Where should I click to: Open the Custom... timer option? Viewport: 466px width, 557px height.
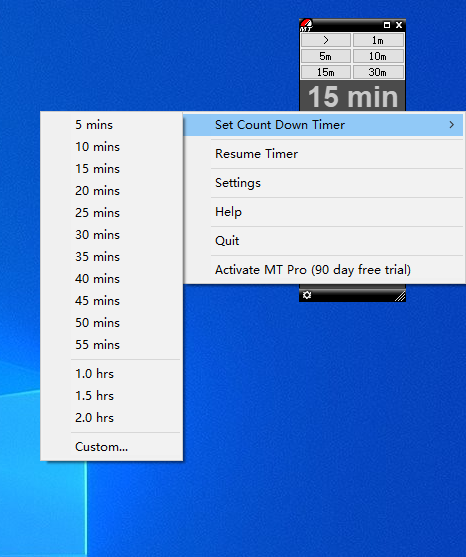click(112, 447)
